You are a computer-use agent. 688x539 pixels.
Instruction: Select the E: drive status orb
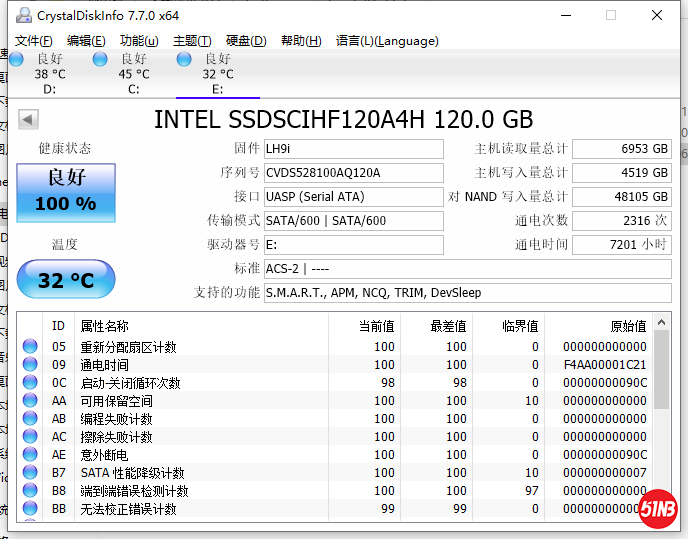[184, 60]
